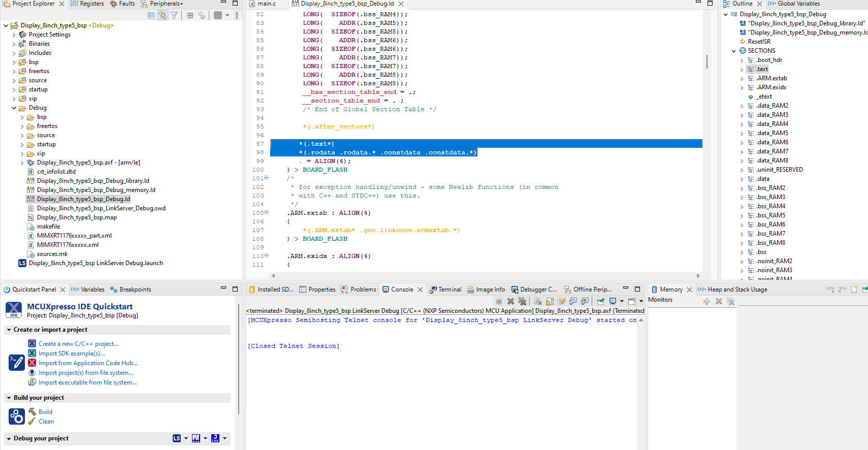This screenshot has width=868, height=450.
Task: Expand the .data_RAM2 section in Outline
Action: tap(742, 106)
